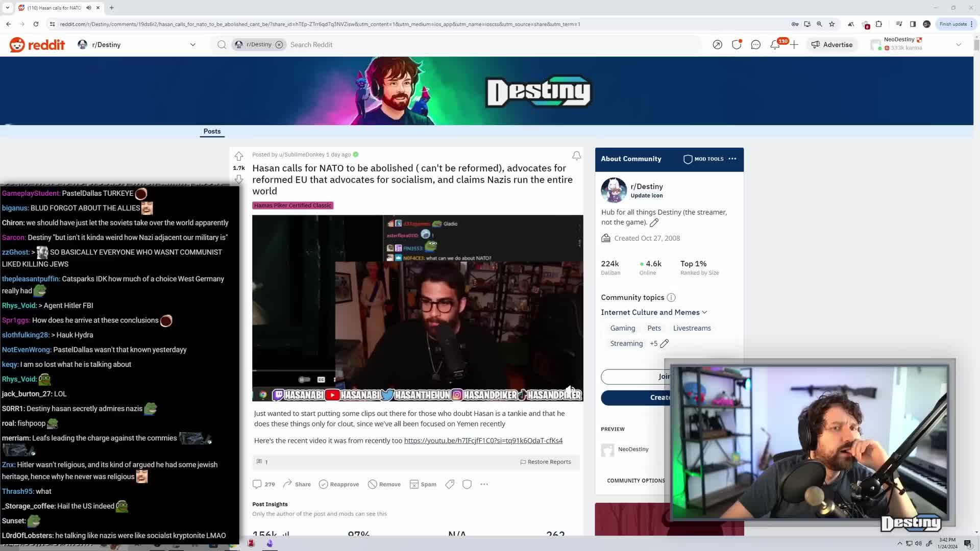The width and height of the screenshot is (980, 551).
Task: Click Update icon under r/Destiny
Action: [x=647, y=196]
